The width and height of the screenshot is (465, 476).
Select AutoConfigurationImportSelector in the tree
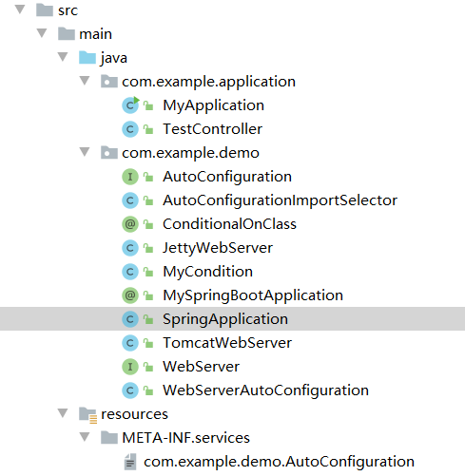(x=280, y=200)
